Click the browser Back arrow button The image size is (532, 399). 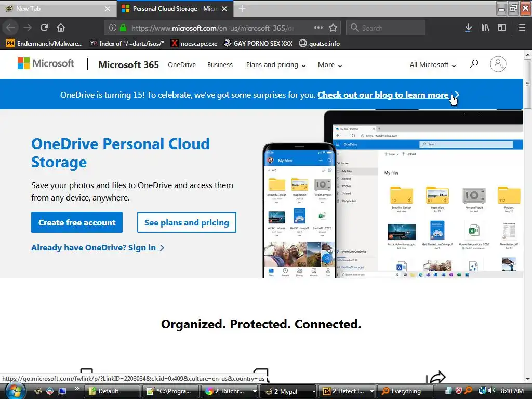click(x=11, y=28)
